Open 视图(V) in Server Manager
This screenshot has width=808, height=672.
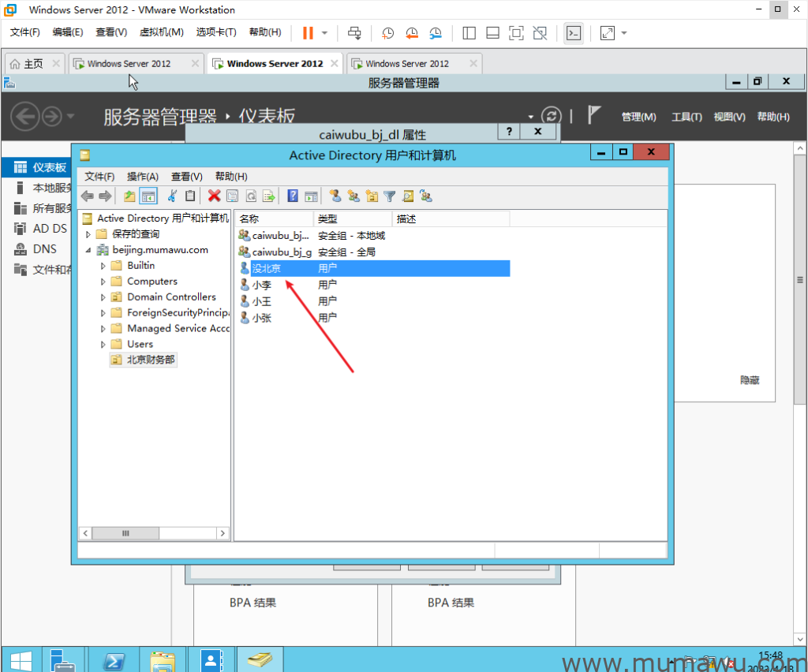(729, 117)
